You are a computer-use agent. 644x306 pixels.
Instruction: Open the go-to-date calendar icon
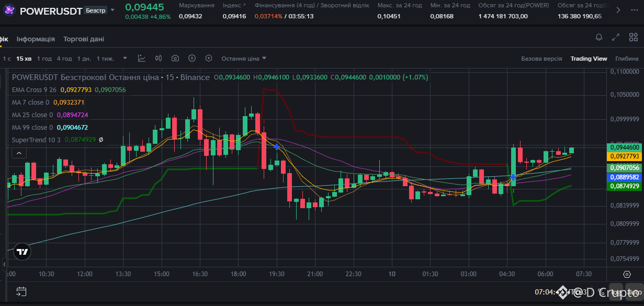(x=21, y=291)
